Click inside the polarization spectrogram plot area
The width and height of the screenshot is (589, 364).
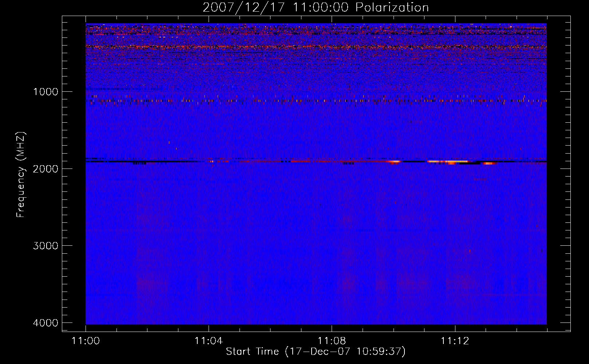tap(316, 174)
